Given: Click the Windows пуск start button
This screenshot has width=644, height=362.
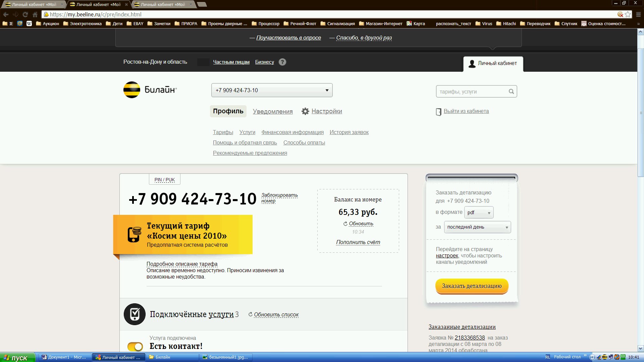Looking at the screenshot, I should pos(17,357).
